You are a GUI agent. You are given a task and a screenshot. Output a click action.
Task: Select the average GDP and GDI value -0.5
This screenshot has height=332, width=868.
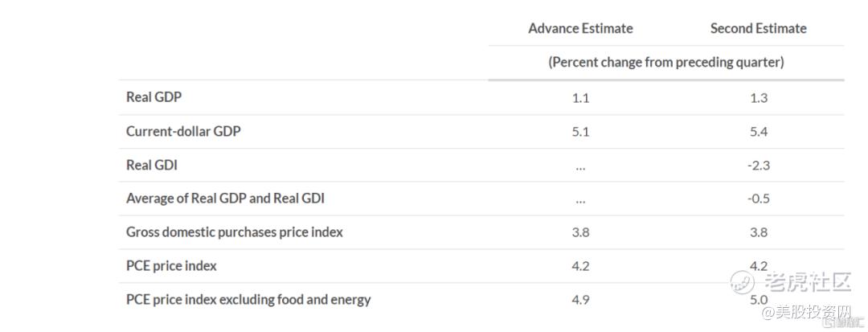coord(756,199)
